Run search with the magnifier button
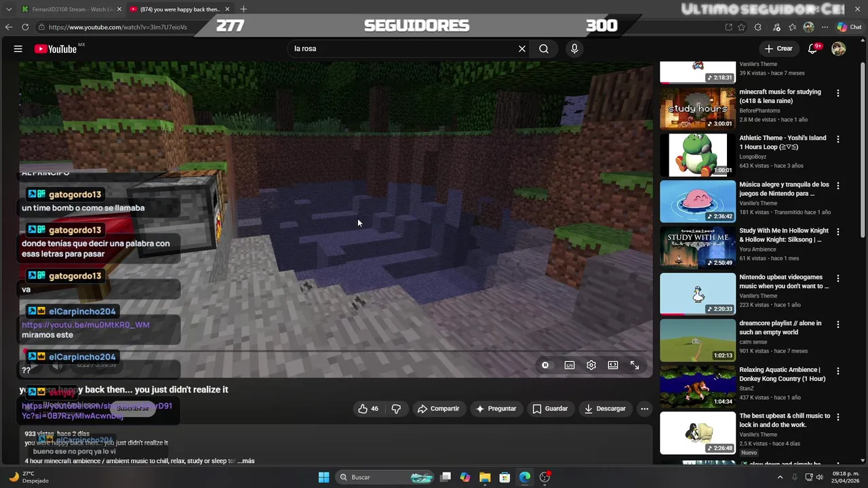Viewport: 868px width, 488px height. (544, 49)
